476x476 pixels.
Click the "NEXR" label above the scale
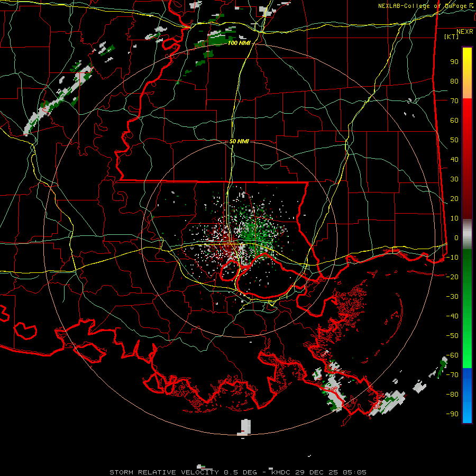point(465,32)
